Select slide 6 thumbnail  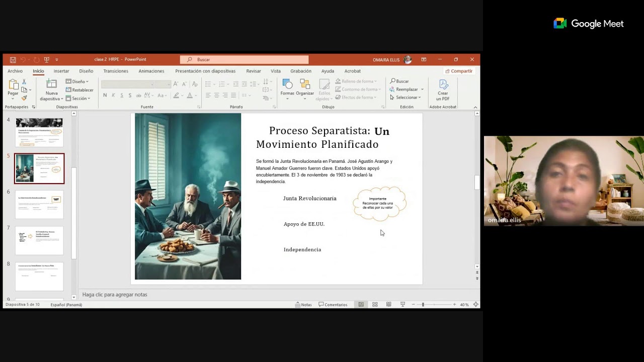point(39,204)
